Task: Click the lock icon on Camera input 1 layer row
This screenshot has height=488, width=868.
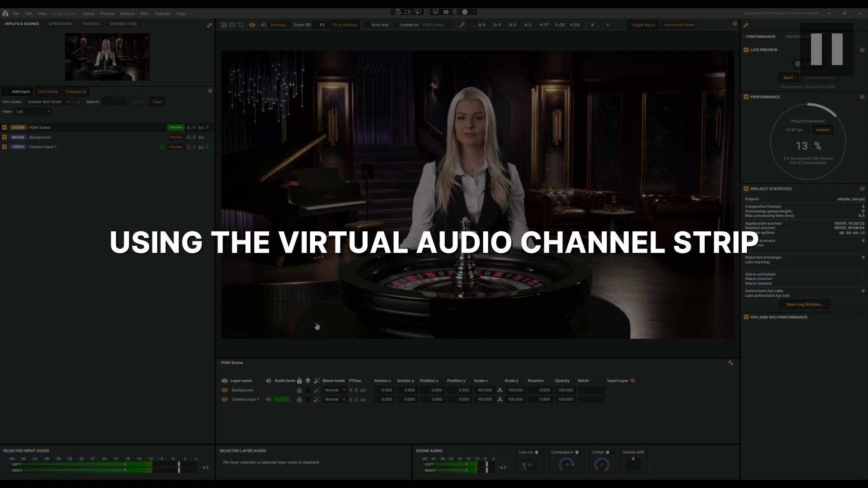Action: (x=299, y=399)
